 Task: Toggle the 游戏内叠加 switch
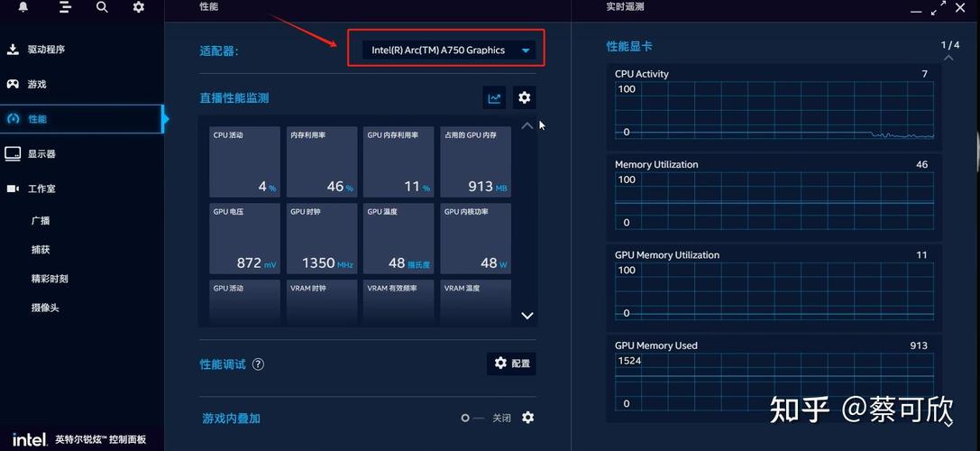tap(472, 418)
